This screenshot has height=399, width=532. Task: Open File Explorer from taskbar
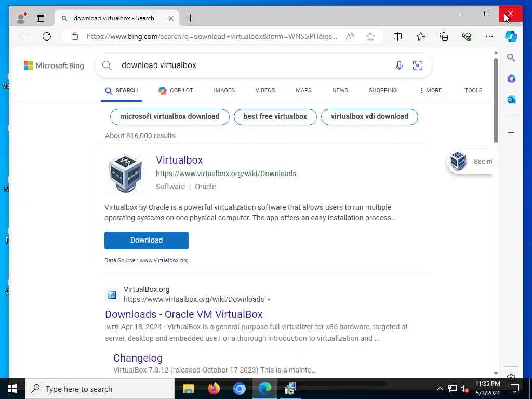188,389
